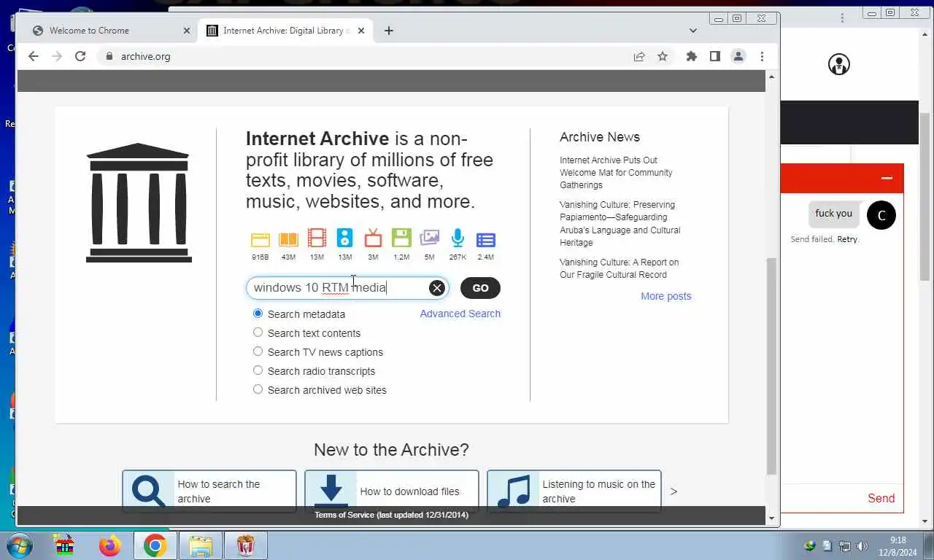Open Chrome extensions puzzle icon

click(692, 56)
